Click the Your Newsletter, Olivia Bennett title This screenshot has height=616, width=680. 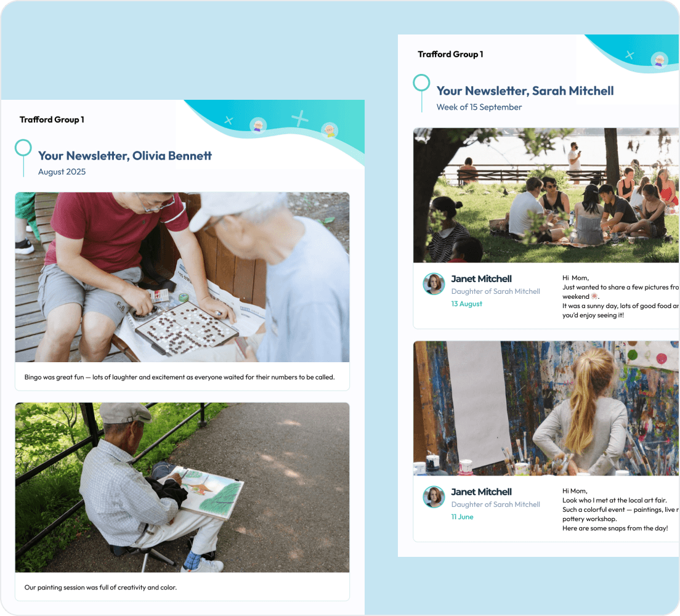click(125, 156)
